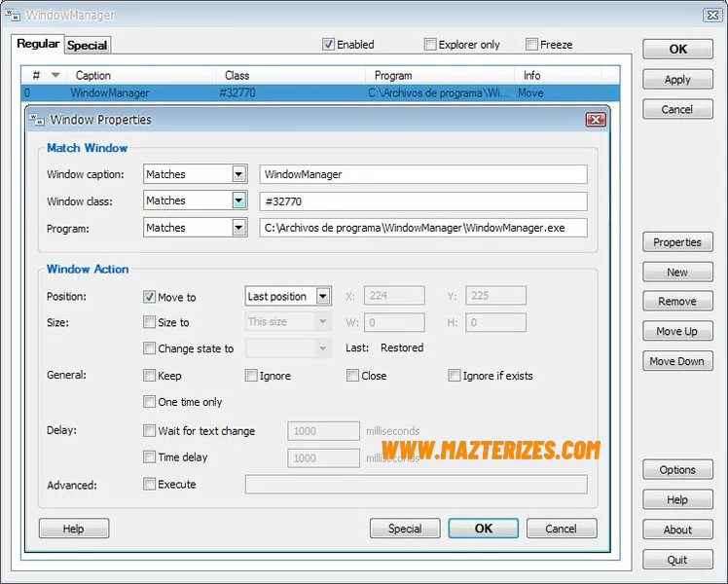The image size is (728, 584).
Task: Click the Apply button
Action: (x=677, y=80)
